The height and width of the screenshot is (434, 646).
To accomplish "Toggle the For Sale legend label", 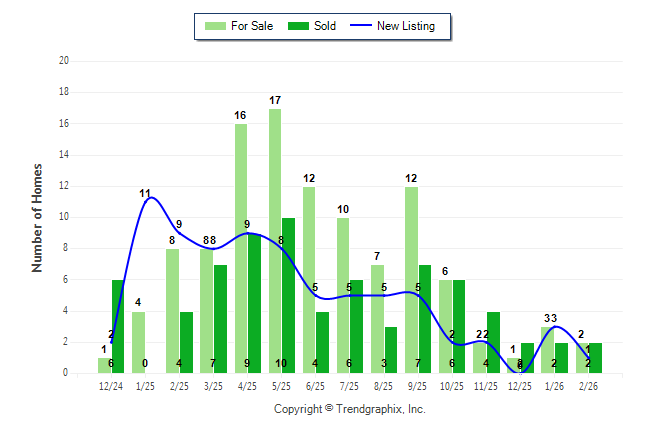I will (251, 26).
